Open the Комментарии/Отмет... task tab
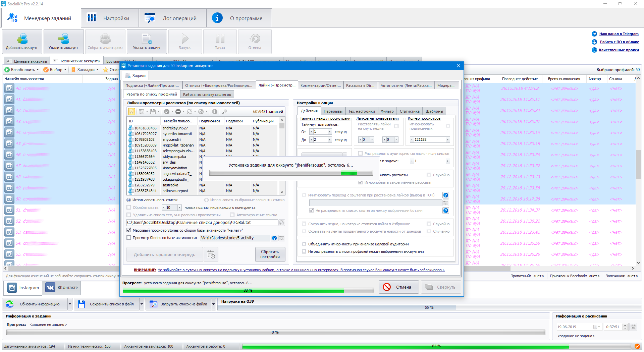 click(320, 85)
